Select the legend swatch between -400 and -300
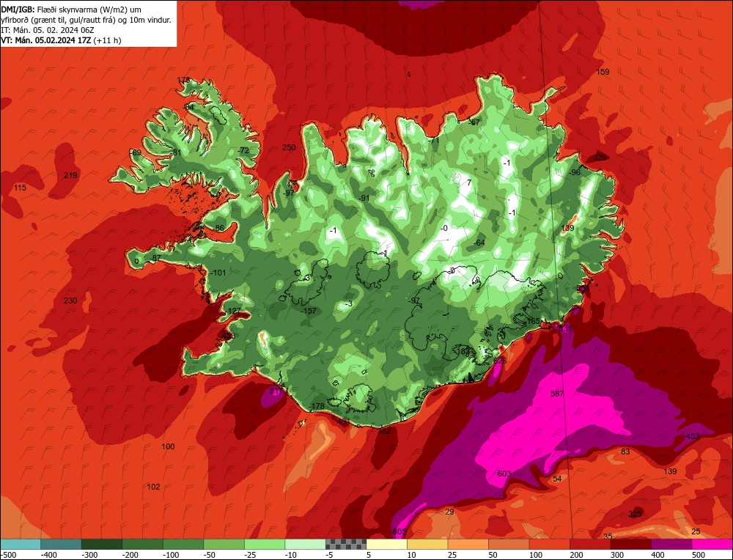 click(61, 544)
